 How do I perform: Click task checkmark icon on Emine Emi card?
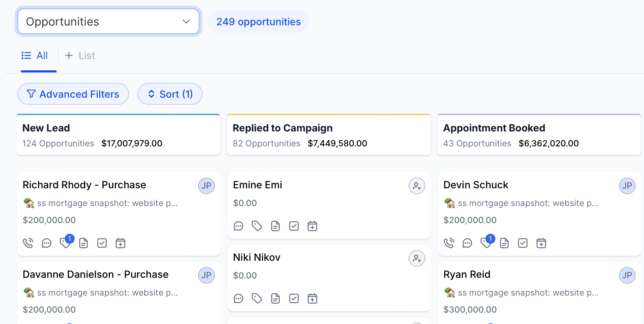pos(294,226)
